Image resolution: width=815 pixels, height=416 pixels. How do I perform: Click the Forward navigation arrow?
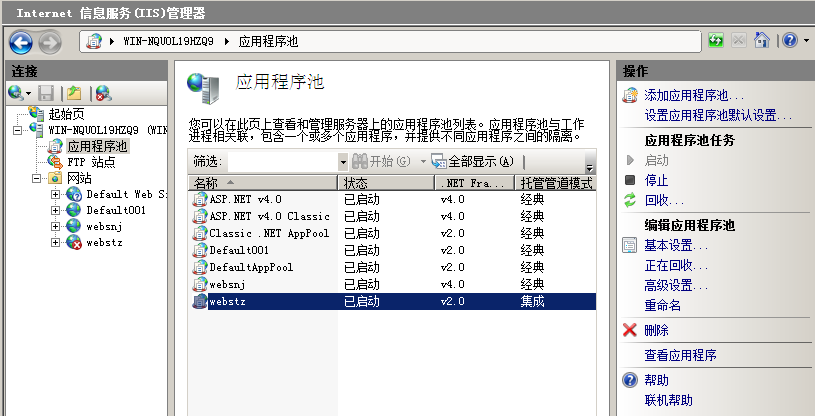(50, 43)
